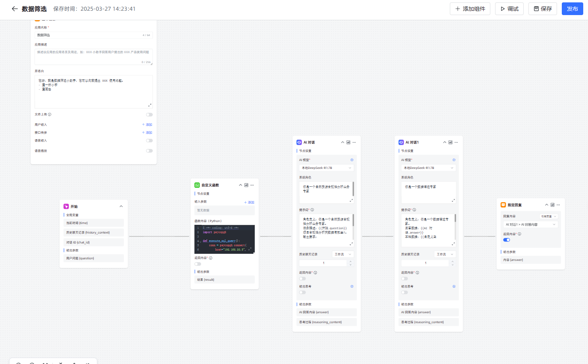Click the 内容 {answer} output in 指定回复

click(x=531, y=260)
